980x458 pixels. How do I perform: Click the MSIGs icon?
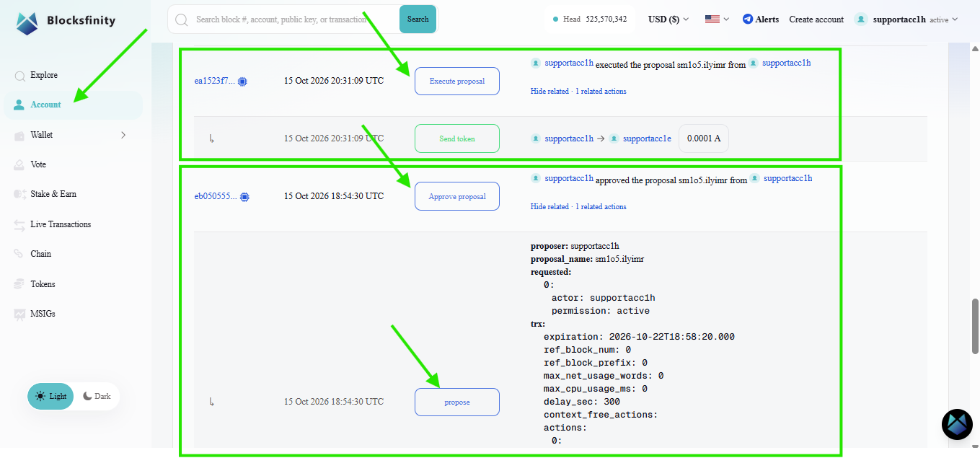pyautogui.click(x=19, y=314)
